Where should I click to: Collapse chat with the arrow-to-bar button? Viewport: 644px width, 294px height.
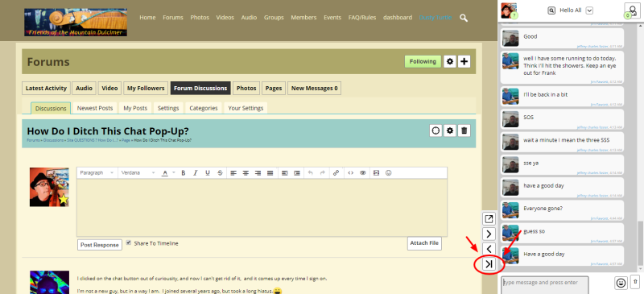[x=489, y=264]
